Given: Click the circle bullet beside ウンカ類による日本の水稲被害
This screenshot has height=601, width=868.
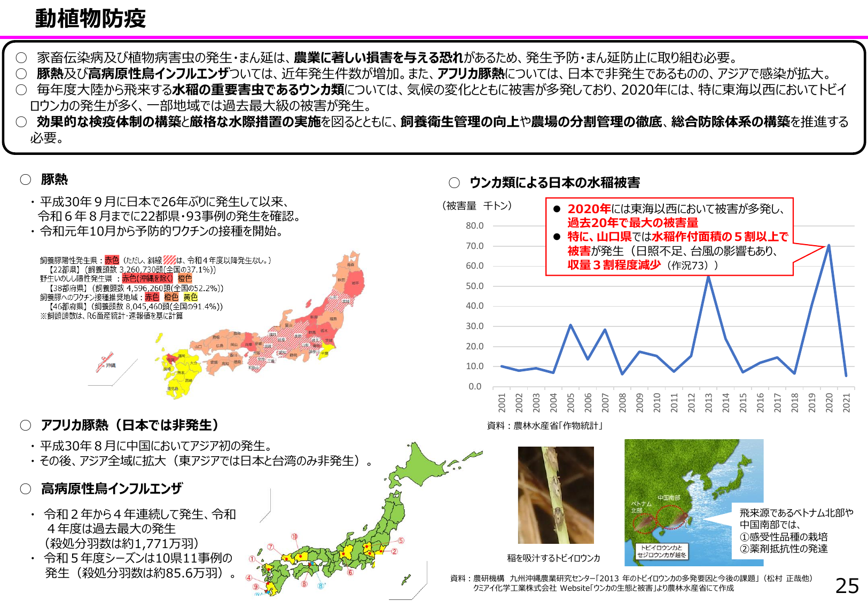Looking at the screenshot, I should (454, 183).
